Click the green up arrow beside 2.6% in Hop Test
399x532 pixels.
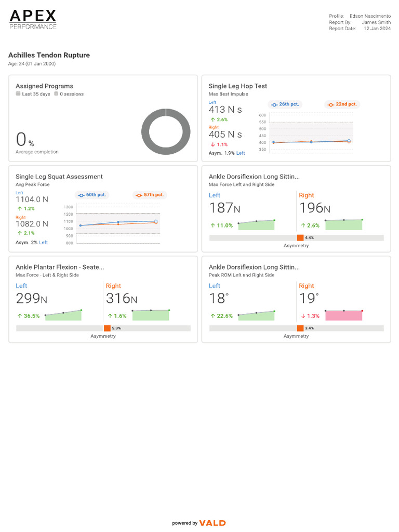[212, 120]
